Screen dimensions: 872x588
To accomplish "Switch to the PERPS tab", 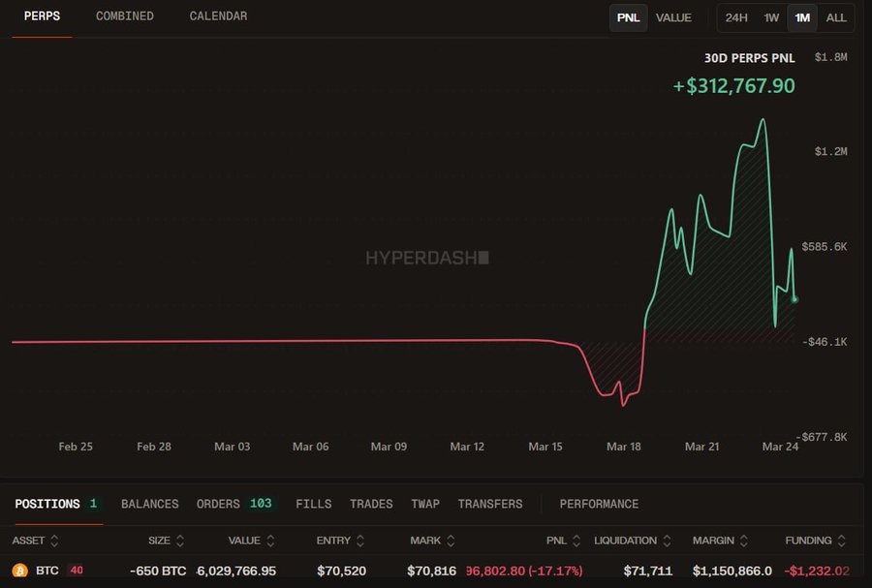I will [42, 16].
